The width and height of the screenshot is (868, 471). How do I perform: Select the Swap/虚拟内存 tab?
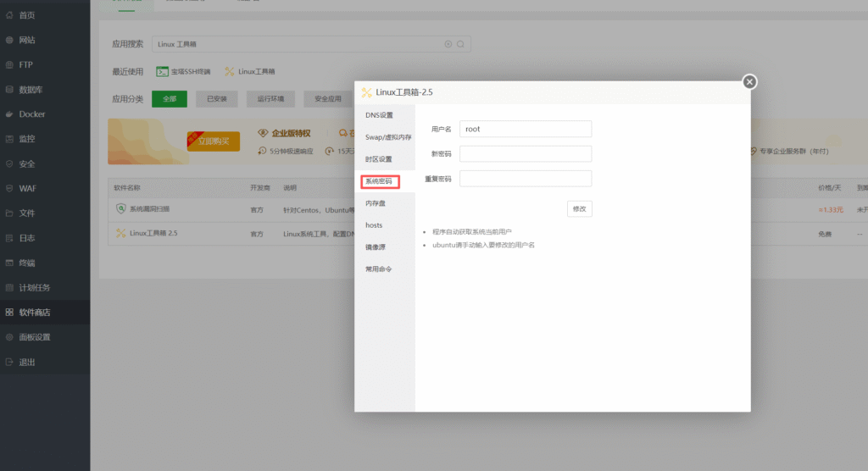pyautogui.click(x=388, y=137)
